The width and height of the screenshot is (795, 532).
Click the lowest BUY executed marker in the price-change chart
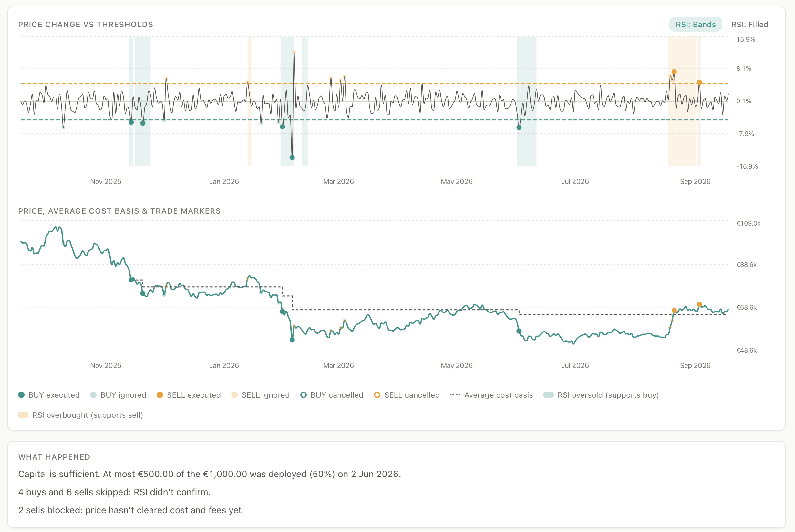[292, 158]
